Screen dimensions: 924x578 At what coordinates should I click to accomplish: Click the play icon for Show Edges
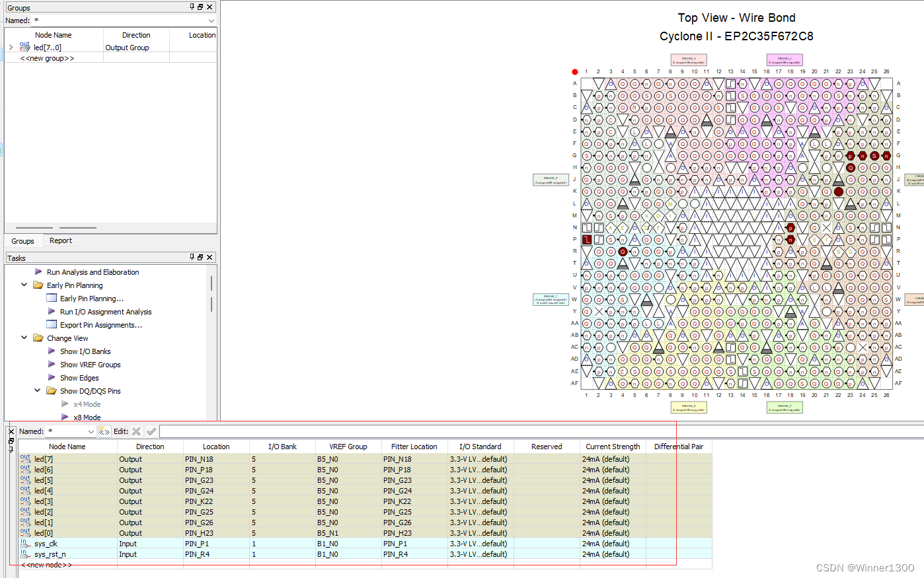(x=52, y=377)
